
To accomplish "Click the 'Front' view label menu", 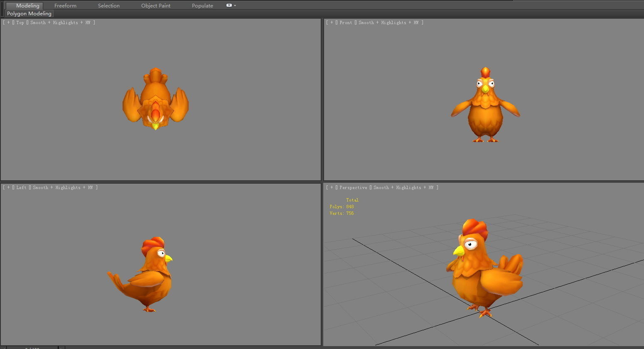I will tap(346, 22).
